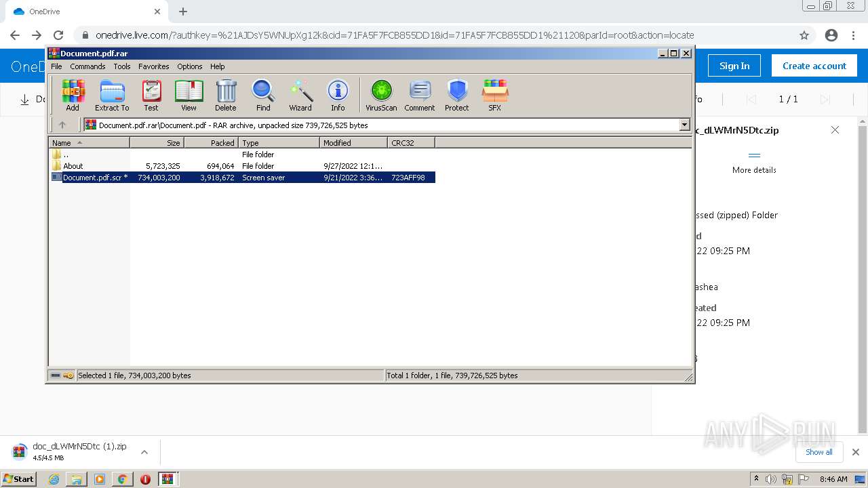The width and height of the screenshot is (868, 488).
Task: Click the SFX toolbar icon
Action: [x=495, y=95]
